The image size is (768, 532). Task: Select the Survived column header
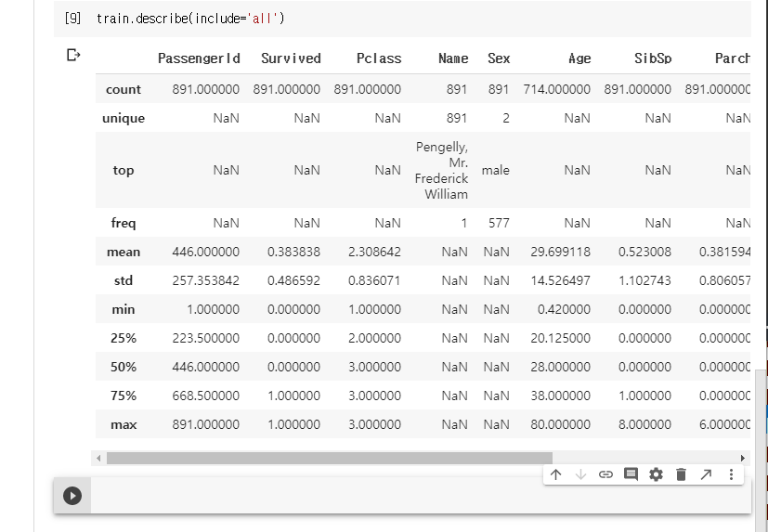[x=291, y=58]
